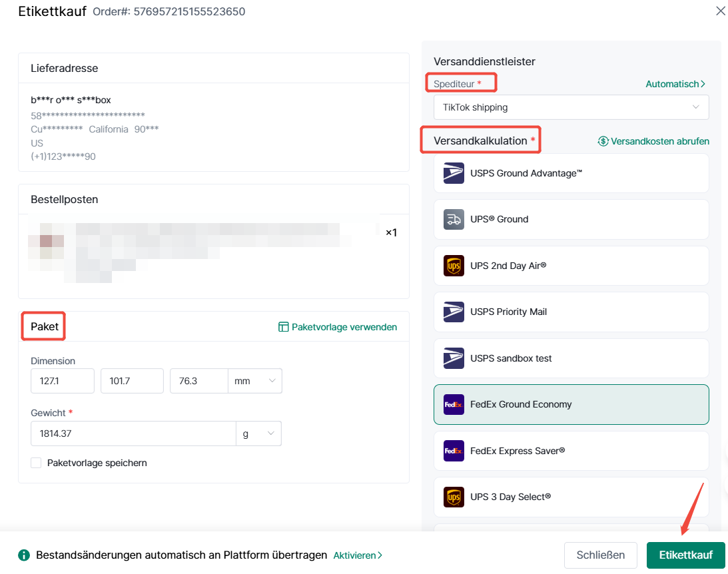This screenshot has width=728, height=574.
Task: Click the Lieferadresse heading
Action: click(x=65, y=68)
